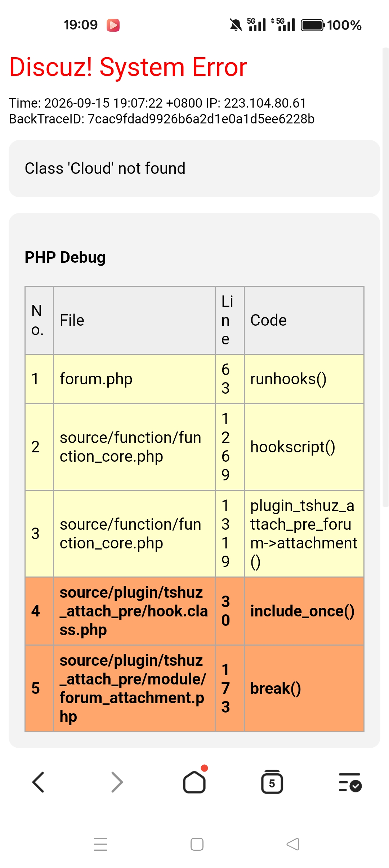Tap the runhooks() code cell

304,379
